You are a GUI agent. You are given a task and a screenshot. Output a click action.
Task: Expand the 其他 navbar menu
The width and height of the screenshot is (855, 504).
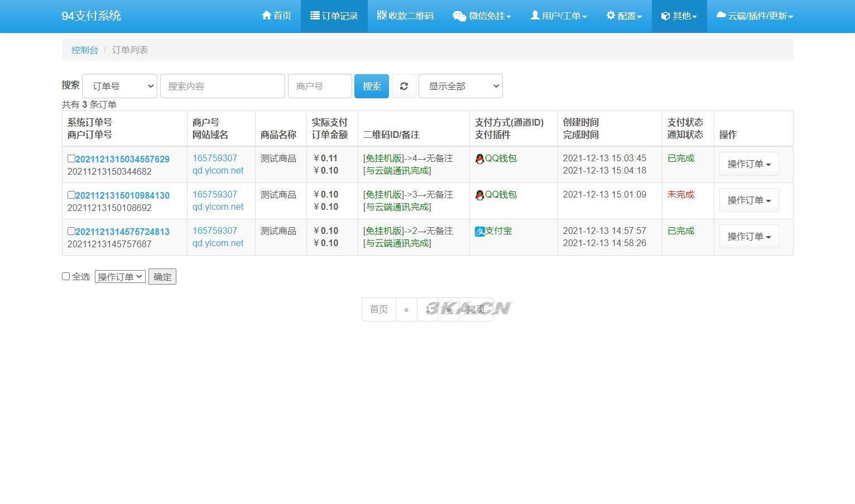pyautogui.click(x=679, y=16)
